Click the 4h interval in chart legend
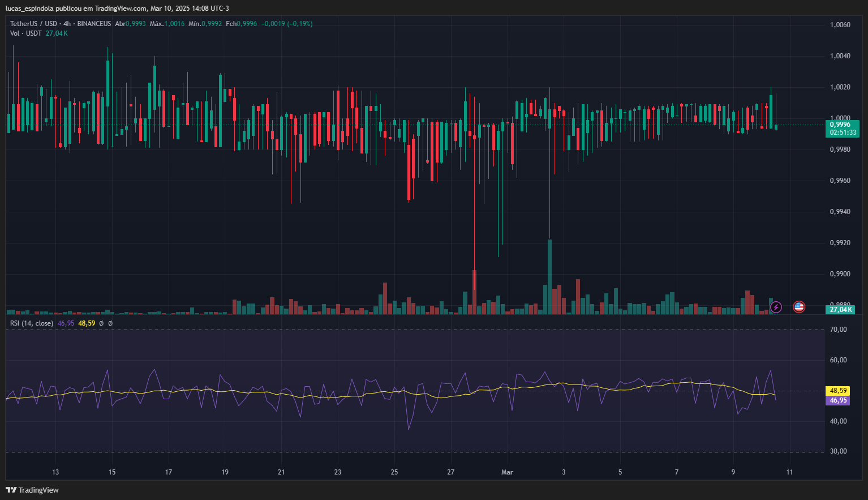This screenshot has width=868, height=500. [x=67, y=24]
